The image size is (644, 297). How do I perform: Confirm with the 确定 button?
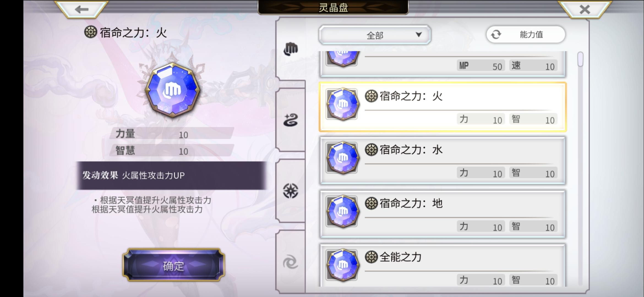173,265
